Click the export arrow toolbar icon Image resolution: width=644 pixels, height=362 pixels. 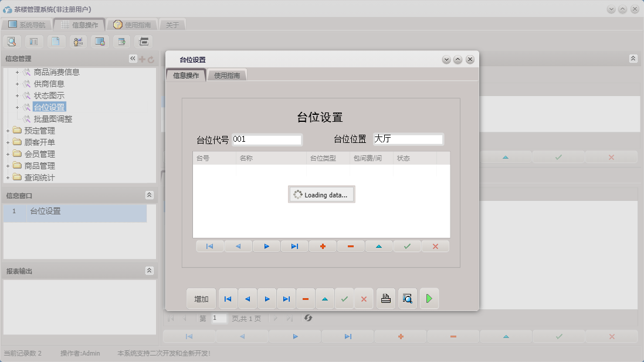pyautogui.click(x=121, y=42)
